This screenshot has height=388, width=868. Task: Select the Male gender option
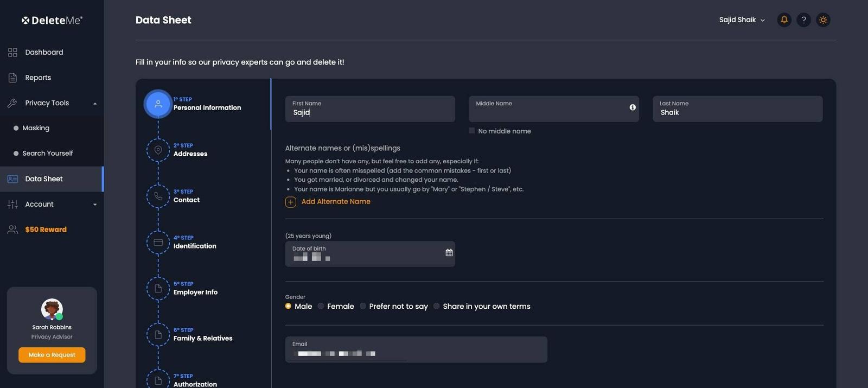point(288,306)
